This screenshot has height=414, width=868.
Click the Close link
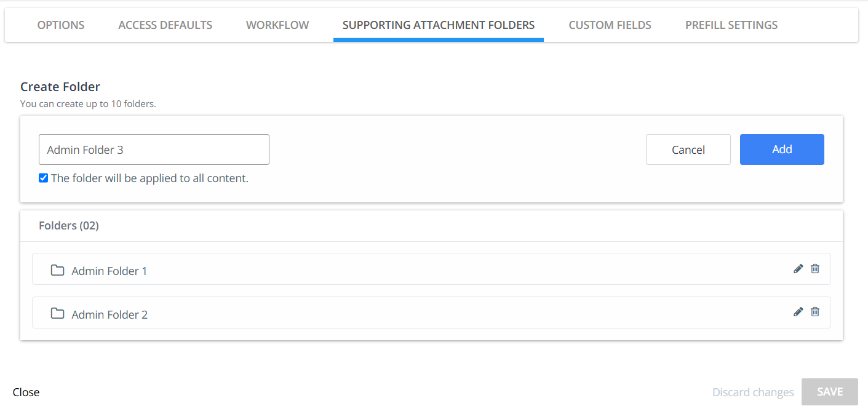26,392
